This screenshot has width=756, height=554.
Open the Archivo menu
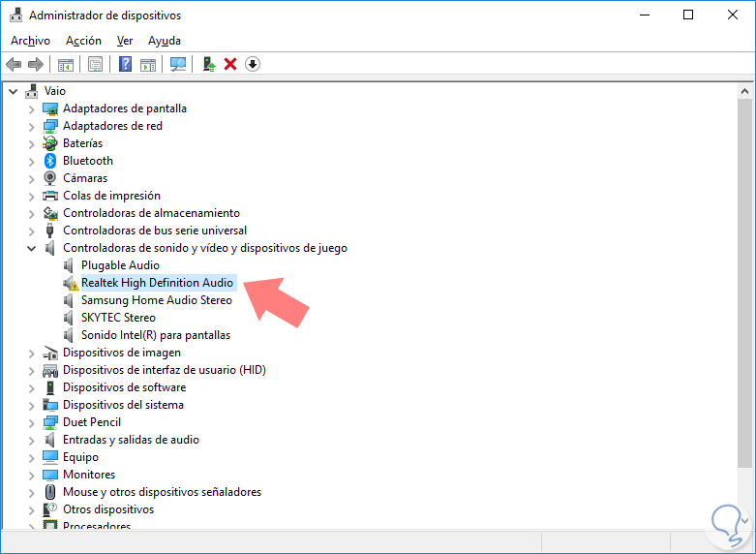pos(30,41)
